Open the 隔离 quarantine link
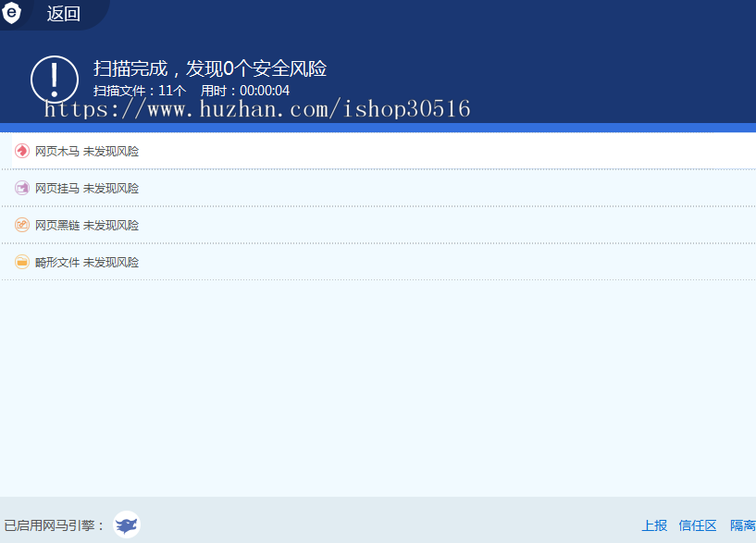 point(743,525)
